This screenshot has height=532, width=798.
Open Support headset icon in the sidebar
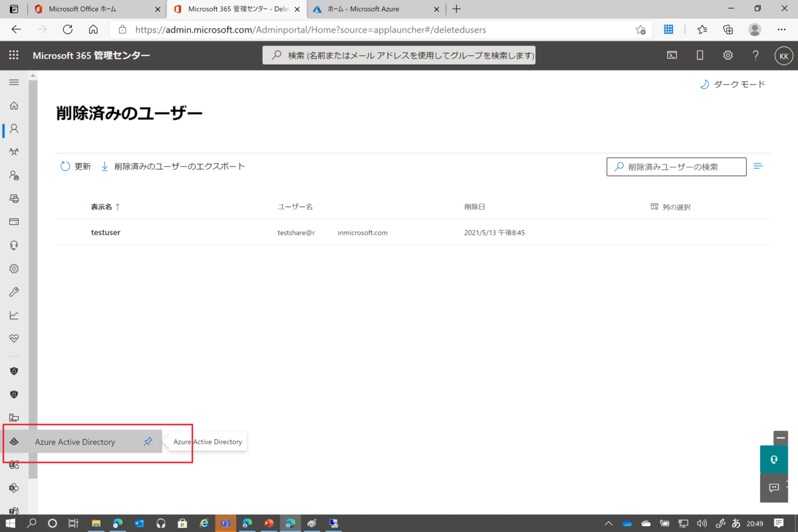click(x=14, y=245)
